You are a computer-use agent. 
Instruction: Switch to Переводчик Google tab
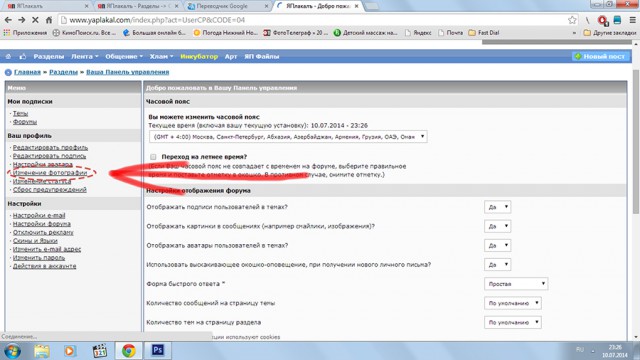(227, 6)
